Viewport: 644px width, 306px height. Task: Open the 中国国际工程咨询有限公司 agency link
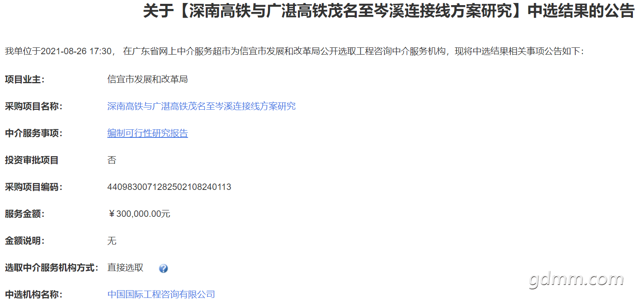click(161, 294)
